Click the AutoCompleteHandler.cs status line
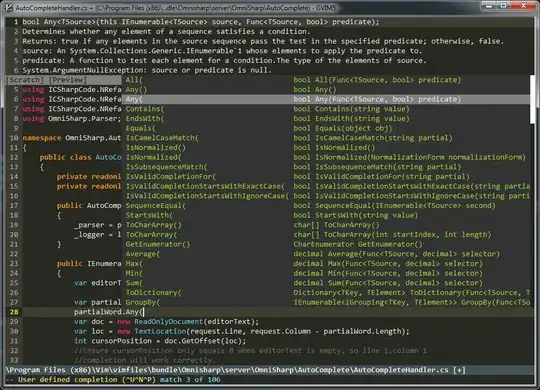Image resolution: width=540 pixels, height=390 pixels. (x=270, y=370)
